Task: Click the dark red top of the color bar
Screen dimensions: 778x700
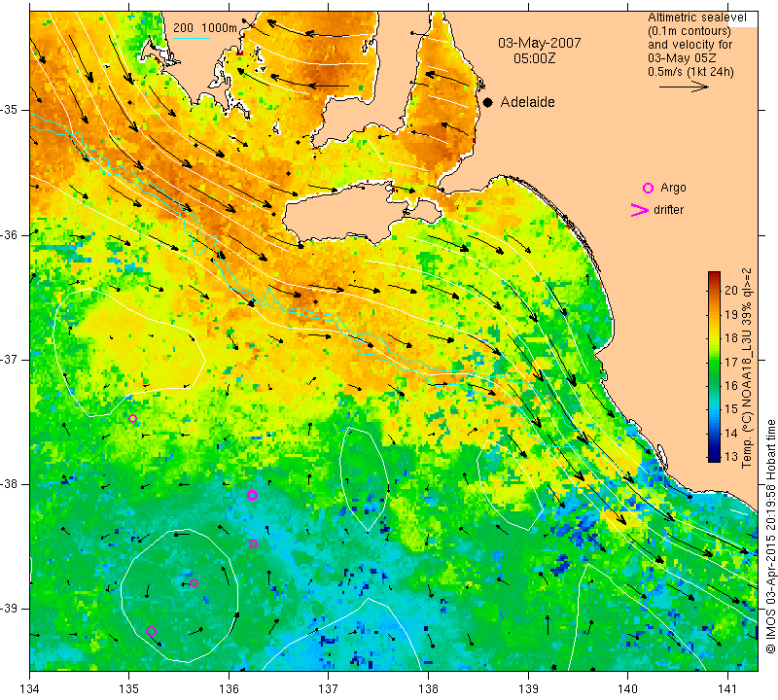Action: click(714, 276)
